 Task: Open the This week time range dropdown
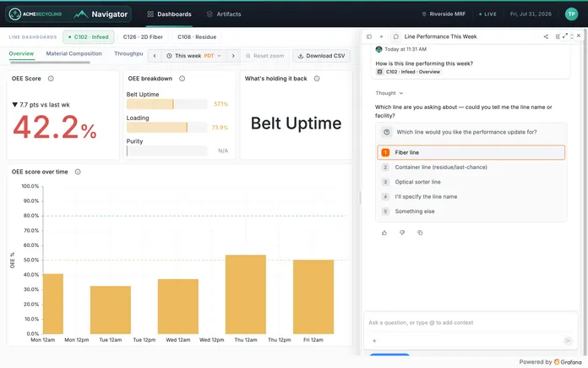point(193,56)
